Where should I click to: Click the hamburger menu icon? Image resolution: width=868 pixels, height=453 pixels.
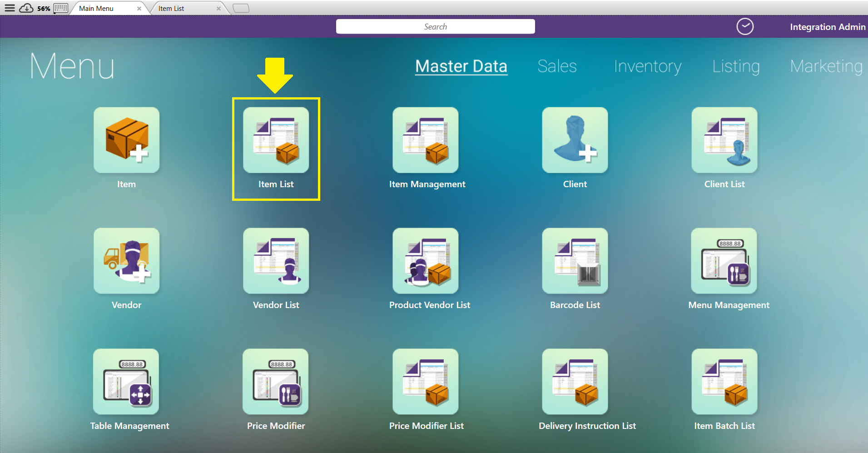[x=10, y=8]
